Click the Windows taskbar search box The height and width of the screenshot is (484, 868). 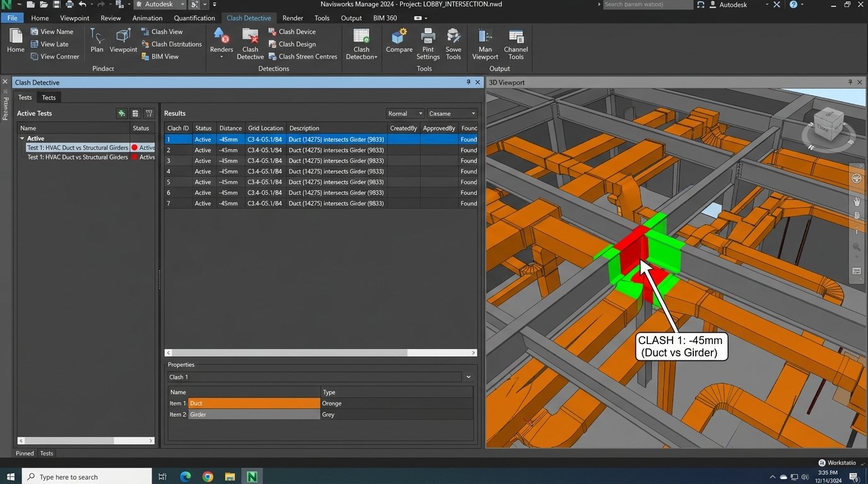pos(87,476)
